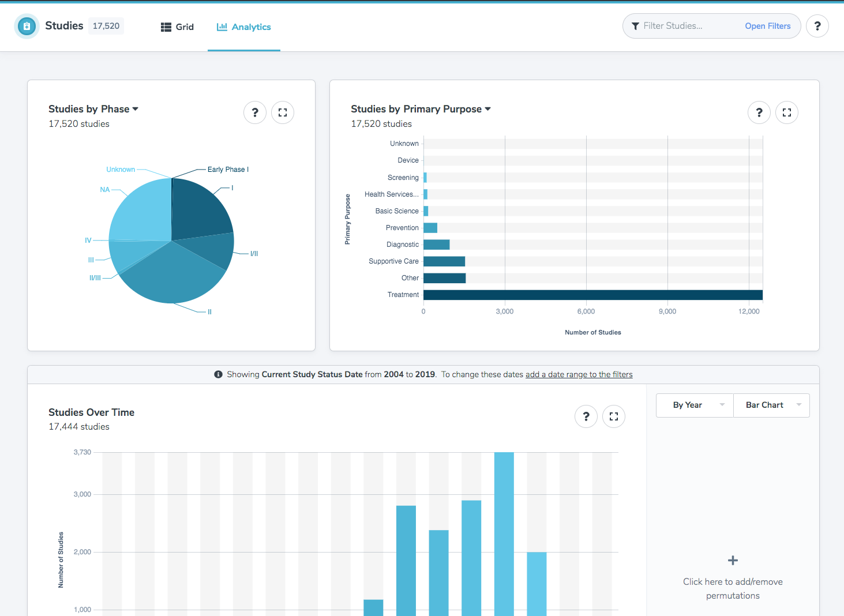Click the Screening axis label

tap(403, 178)
